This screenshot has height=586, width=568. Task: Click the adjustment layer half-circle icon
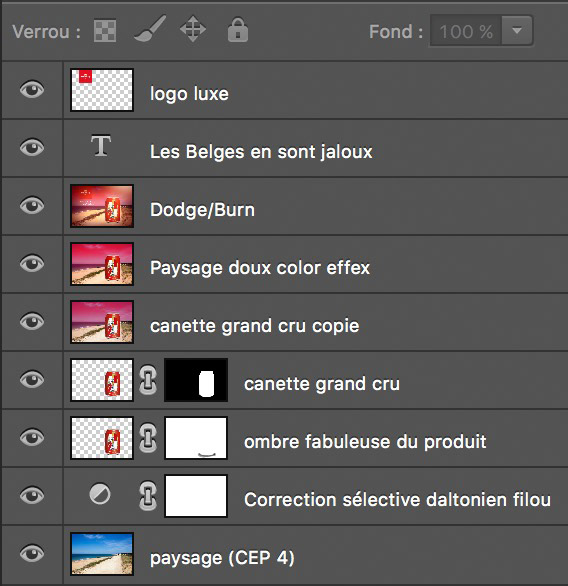[x=100, y=494]
